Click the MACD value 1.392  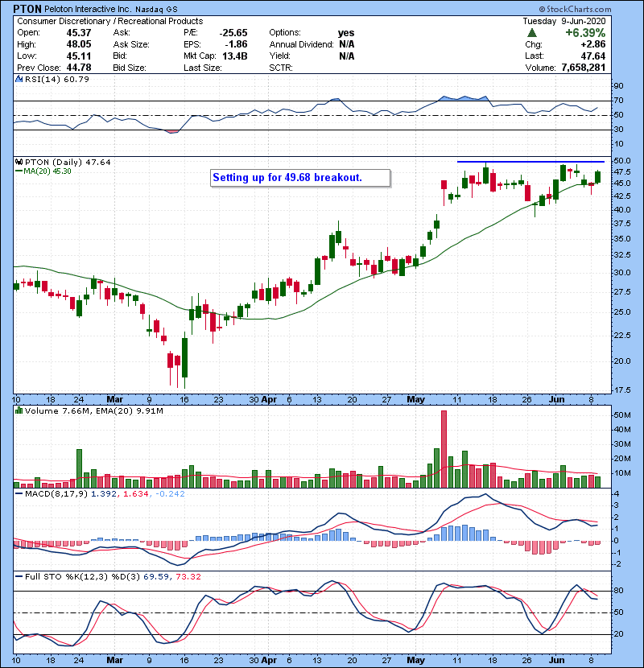pyautogui.click(x=104, y=493)
